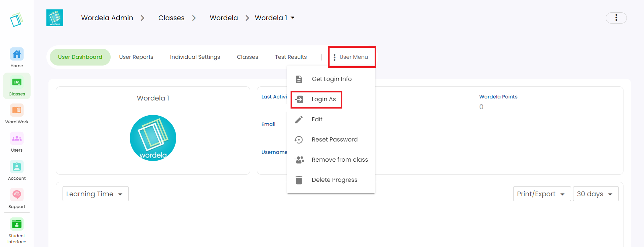Viewport: 644px width, 247px height.
Task: Choose Remove from class menu entry
Action: (331, 160)
